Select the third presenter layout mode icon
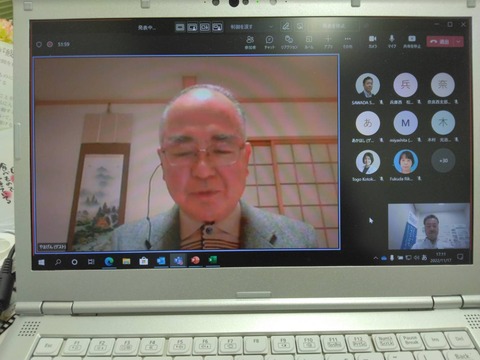Viewport: 480px width, 360px height. [x=205, y=27]
